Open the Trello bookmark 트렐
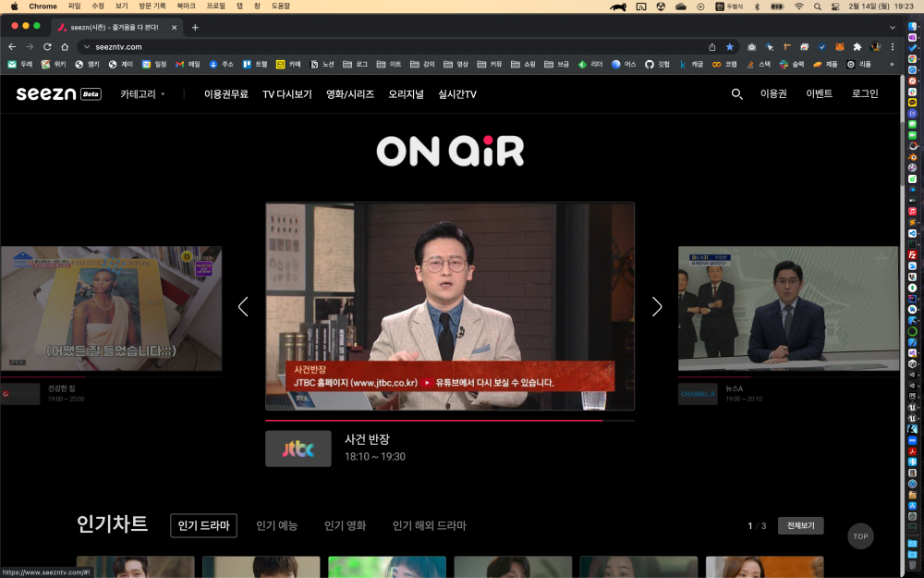Image resolution: width=924 pixels, height=578 pixels. click(255, 65)
